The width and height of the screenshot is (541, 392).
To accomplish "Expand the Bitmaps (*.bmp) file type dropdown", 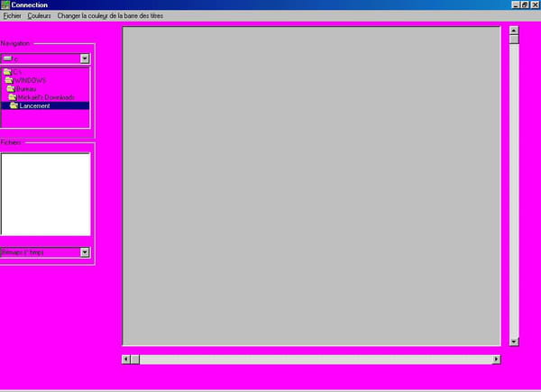I will click(85, 252).
